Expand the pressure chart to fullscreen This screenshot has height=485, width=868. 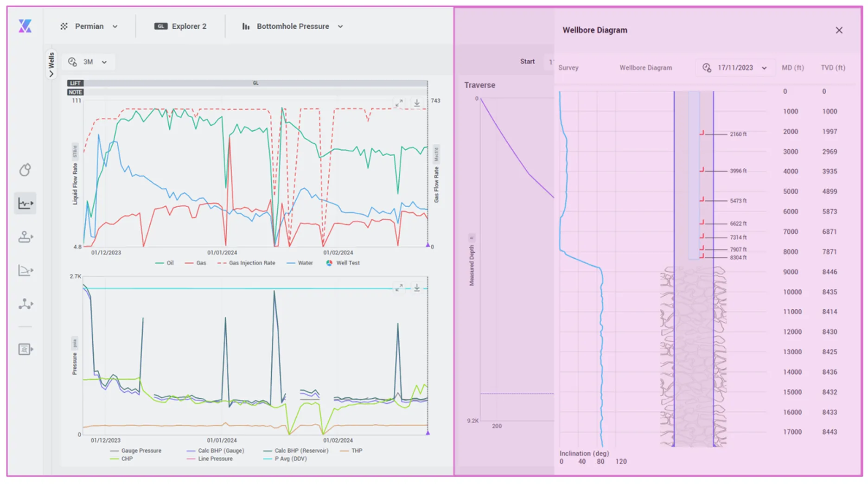[x=399, y=288]
